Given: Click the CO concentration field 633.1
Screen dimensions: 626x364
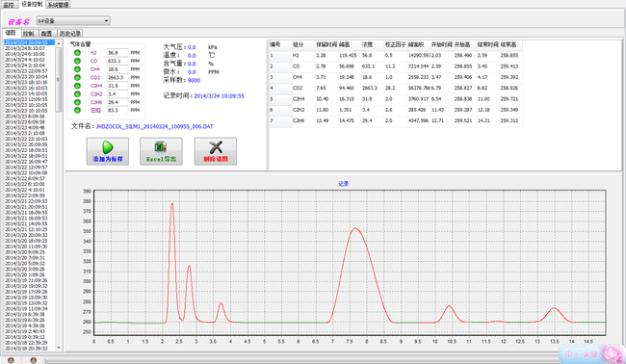Looking at the screenshot, I should pyautogui.click(x=117, y=61).
